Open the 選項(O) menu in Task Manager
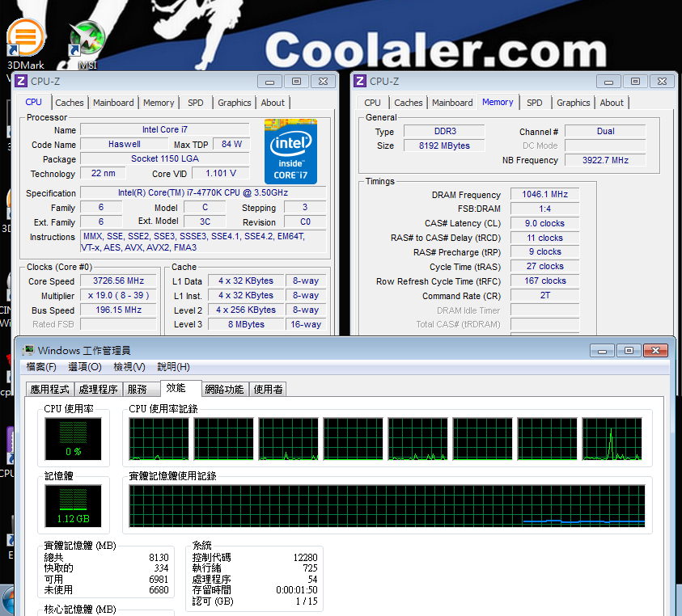The height and width of the screenshot is (616, 682). click(x=84, y=367)
